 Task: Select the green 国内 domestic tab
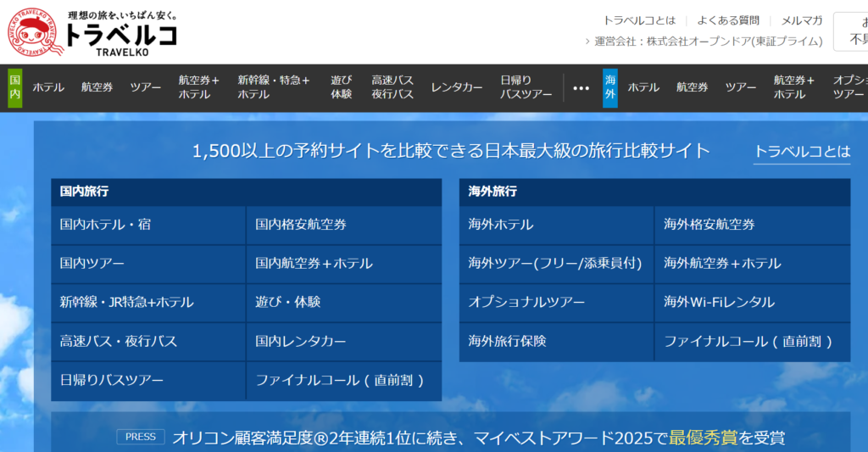click(x=15, y=87)
